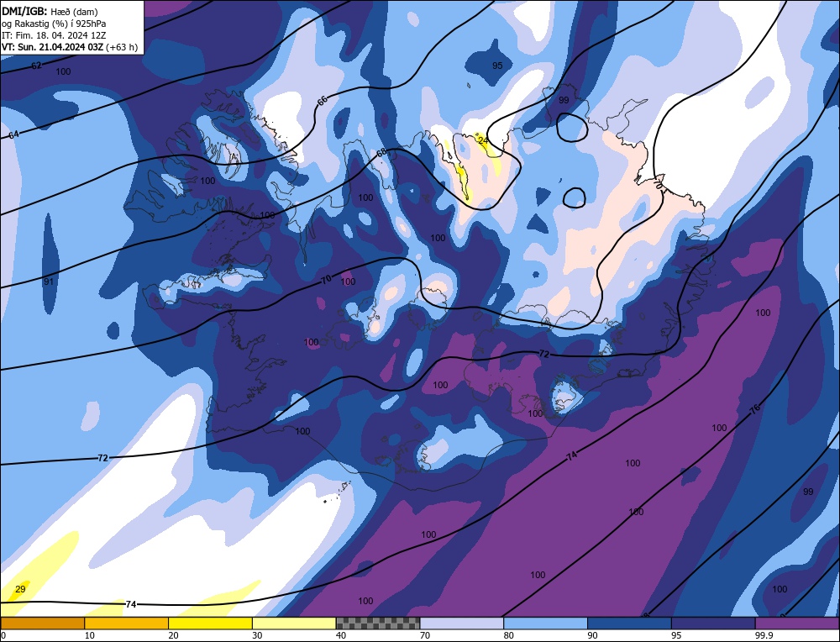This screenshot has height=642, width=840.
Task: Click the legend tick label '30'
Action: pos(257,635)
